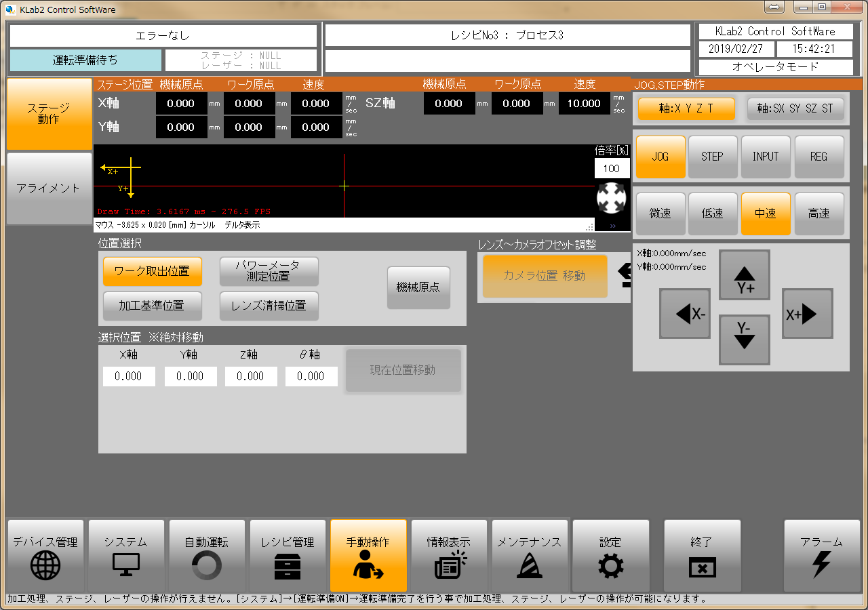The width and height of the screenshot is (868, 610).
Task: Click the 機械原点 position button
Action: tap(418, 287)
